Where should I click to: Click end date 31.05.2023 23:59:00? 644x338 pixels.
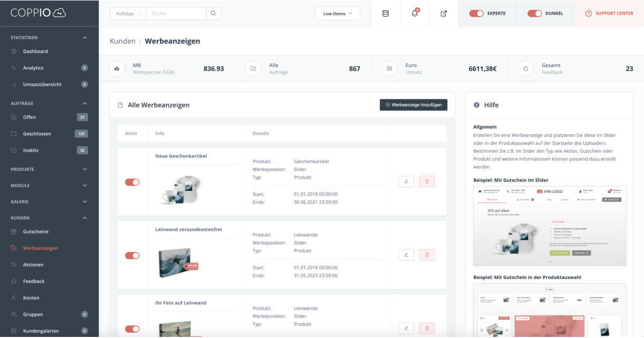tap(316, 276)
